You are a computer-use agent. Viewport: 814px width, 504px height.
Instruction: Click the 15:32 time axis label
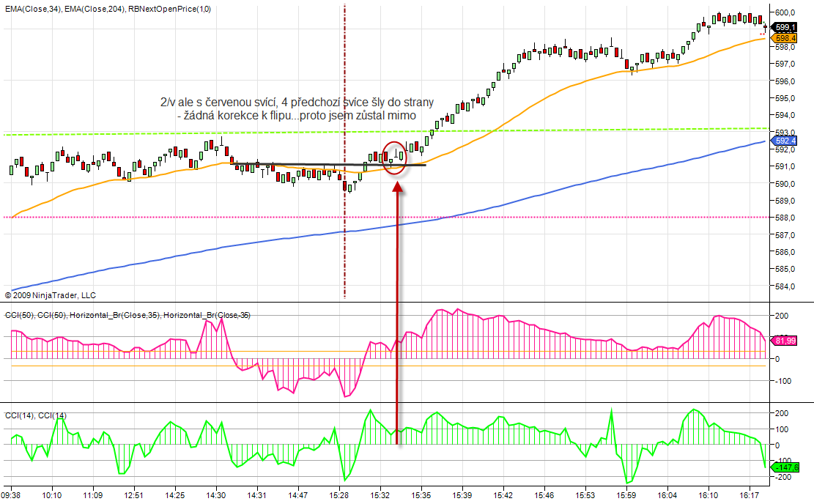380,495
